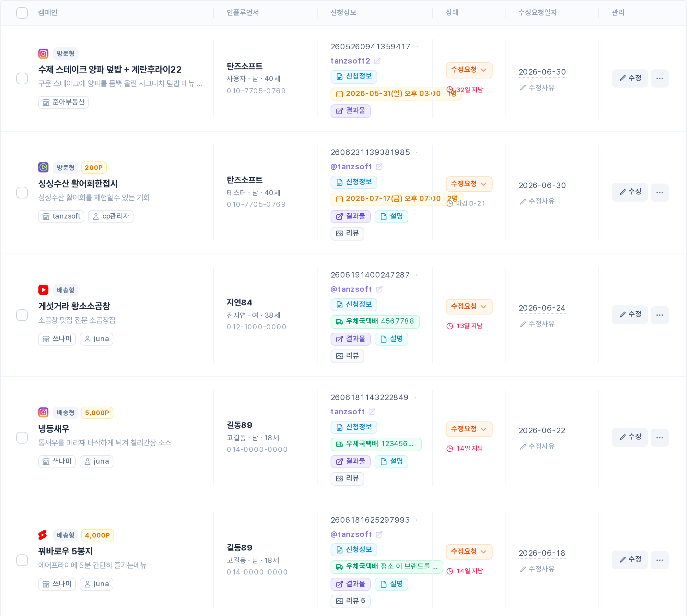Click the external link icon in 꿔바로우 5봉지 row

coord(379,534)
